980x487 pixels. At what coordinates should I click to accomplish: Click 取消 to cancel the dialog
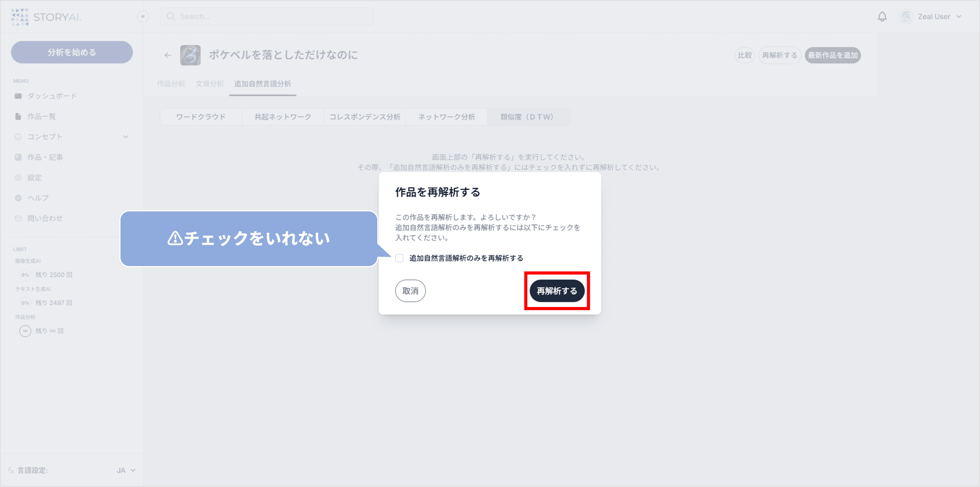tap(410, 291)
